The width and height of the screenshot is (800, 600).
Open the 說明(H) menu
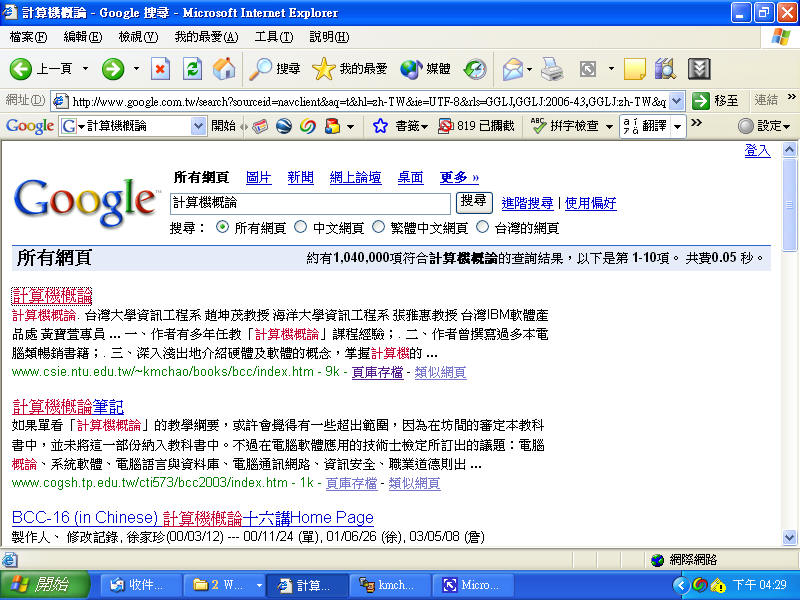point(329,37)
